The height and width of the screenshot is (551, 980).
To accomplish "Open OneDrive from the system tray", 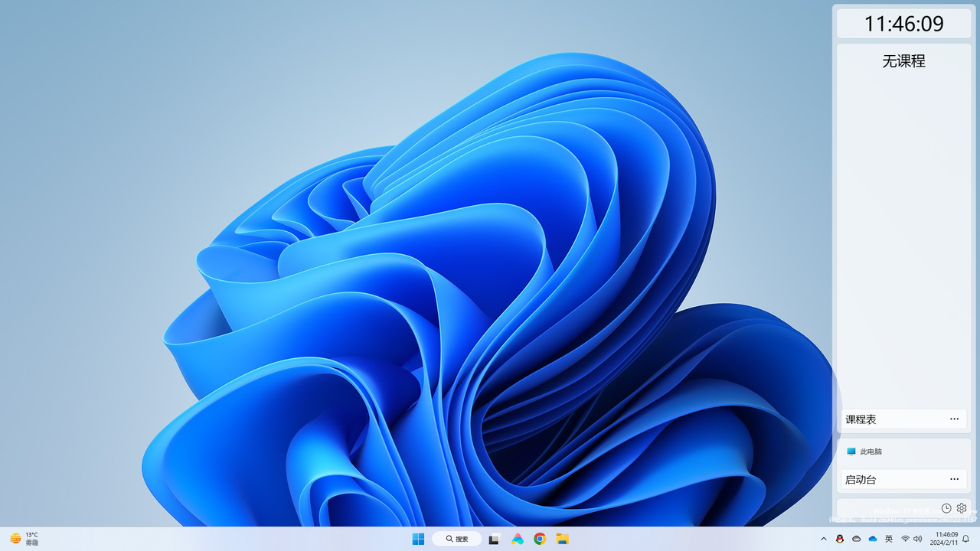I will [873, 539].
